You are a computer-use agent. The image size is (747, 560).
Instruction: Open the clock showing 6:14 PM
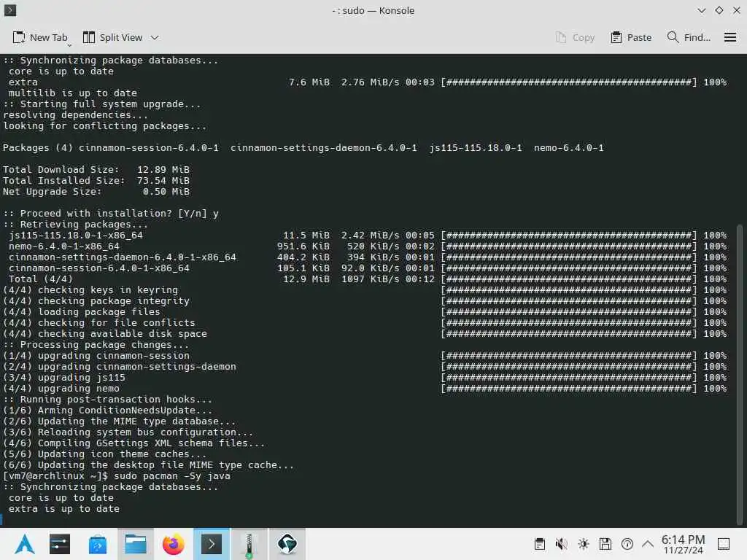pos(683,544)
